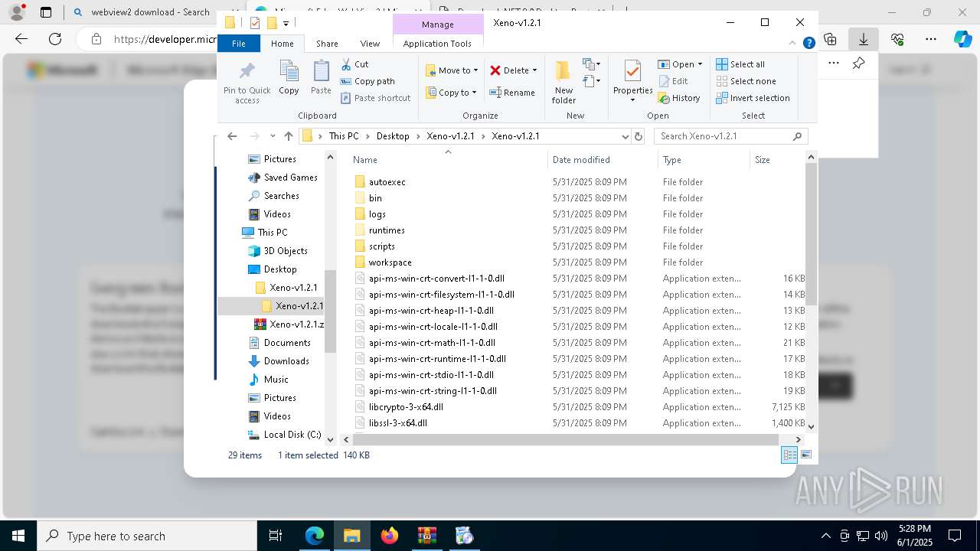This screenshot has height=551, width=980.
Task: Open Microsoft Edge from taskbar
Action: [315, 536]
